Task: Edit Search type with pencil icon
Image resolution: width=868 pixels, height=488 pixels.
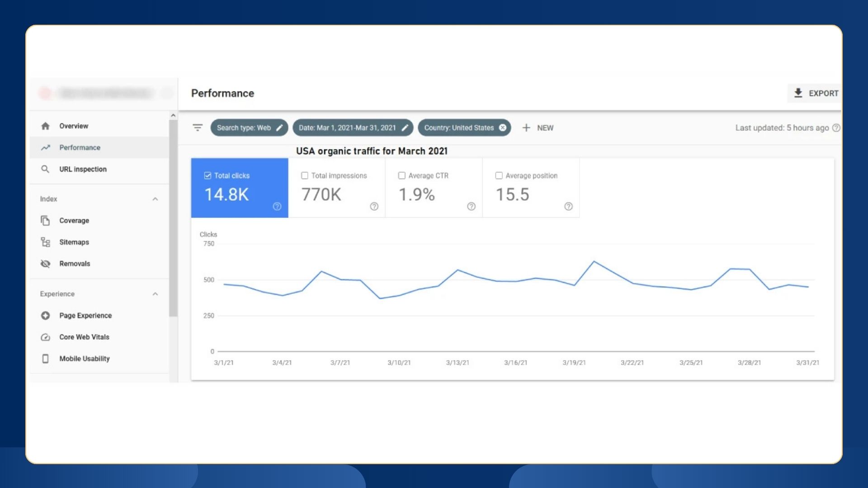Action: (279, 128)
